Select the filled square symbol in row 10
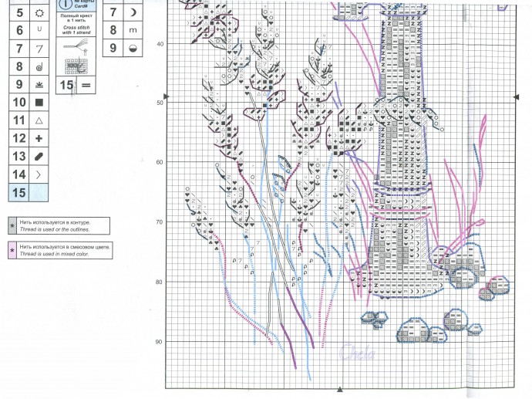532x399 pixels. (x=39, y=102)
